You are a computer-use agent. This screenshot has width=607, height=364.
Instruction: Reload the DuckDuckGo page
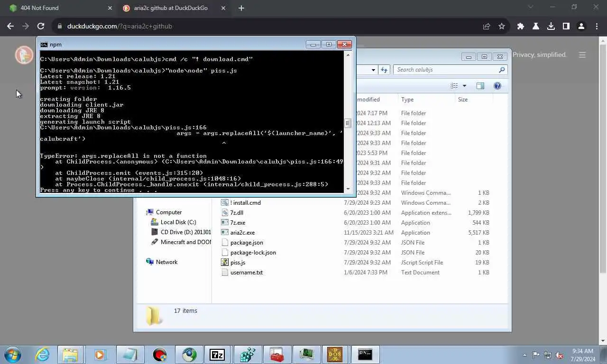coord(41,27)
